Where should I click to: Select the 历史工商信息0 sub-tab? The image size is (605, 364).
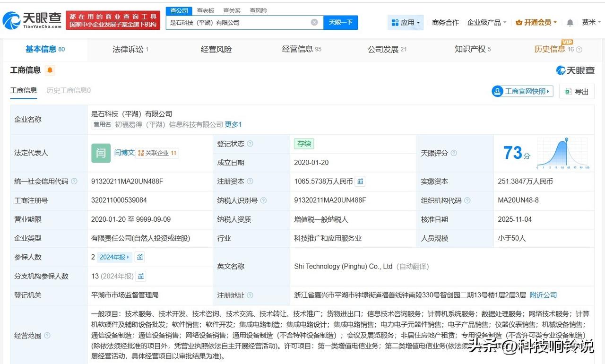pyautogui.click(x=69, y=90)
